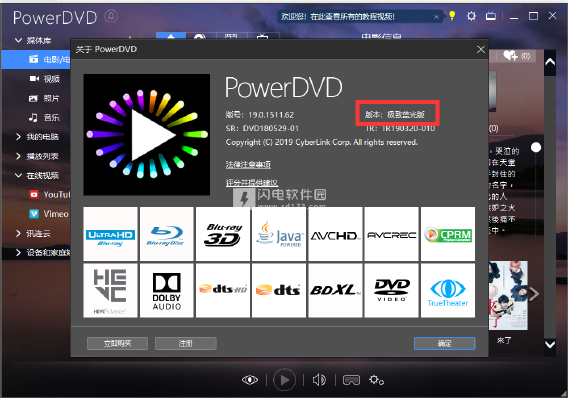Click the AVCHD logo tile
The image size is (568, 398).
(335, 234)
